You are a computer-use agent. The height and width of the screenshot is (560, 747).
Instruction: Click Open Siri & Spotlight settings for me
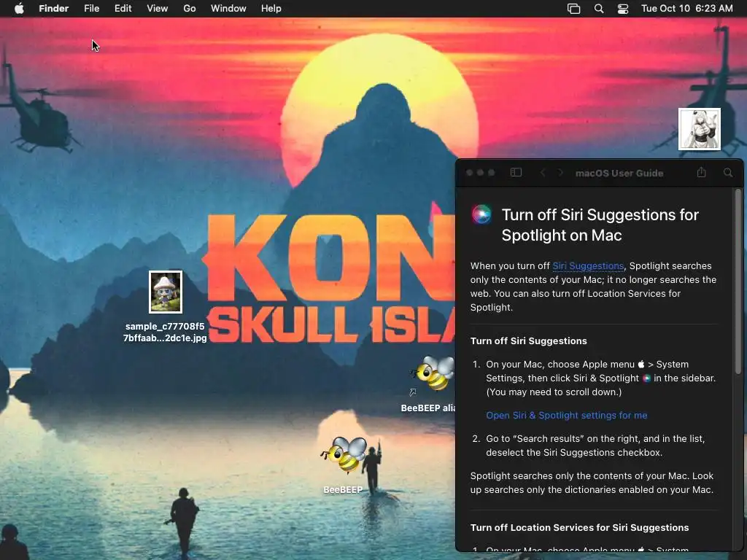pos(566,415)
